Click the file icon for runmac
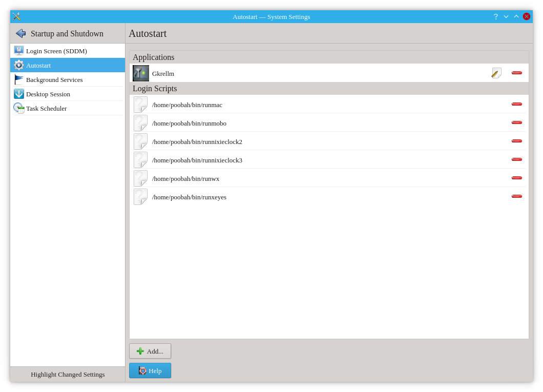 [140, 105]
